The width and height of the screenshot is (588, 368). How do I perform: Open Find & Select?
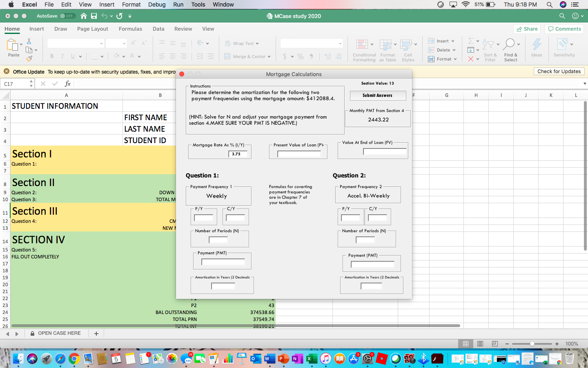pos(511,51)
